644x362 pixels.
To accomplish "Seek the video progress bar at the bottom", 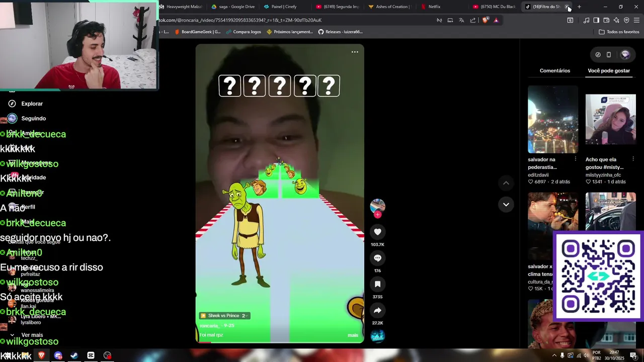I will (280, 342).
